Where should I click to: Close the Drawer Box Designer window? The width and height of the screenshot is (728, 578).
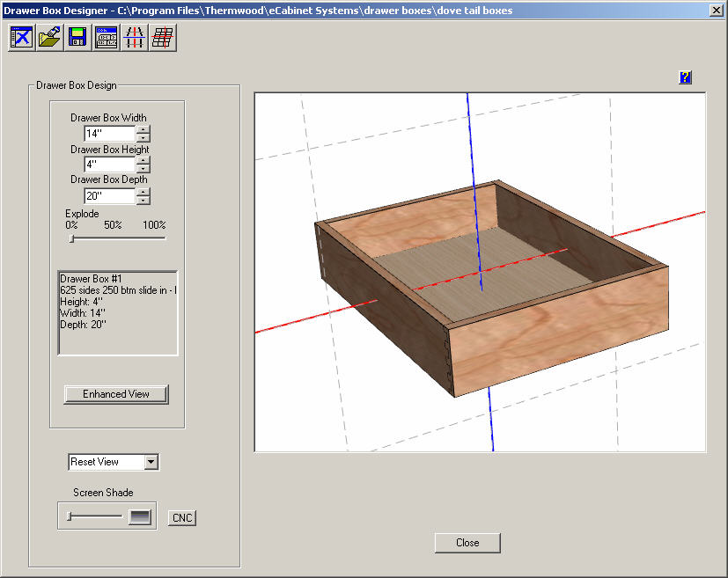pos(717,11)
